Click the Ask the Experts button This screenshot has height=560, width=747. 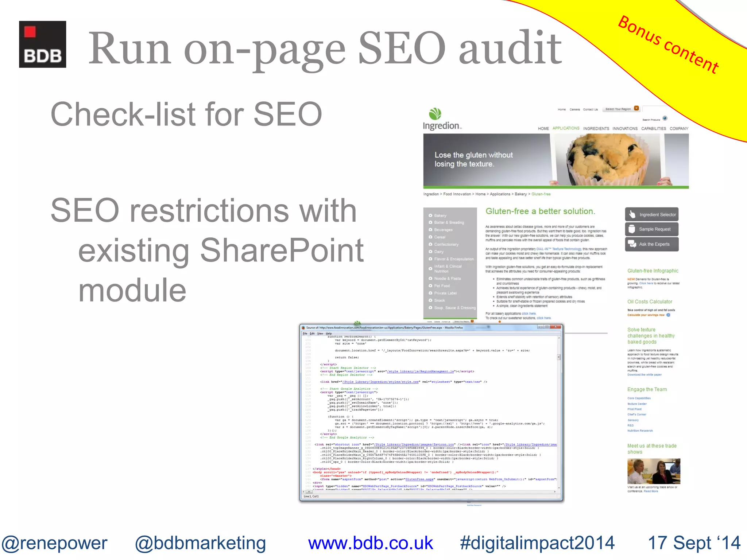652,244
